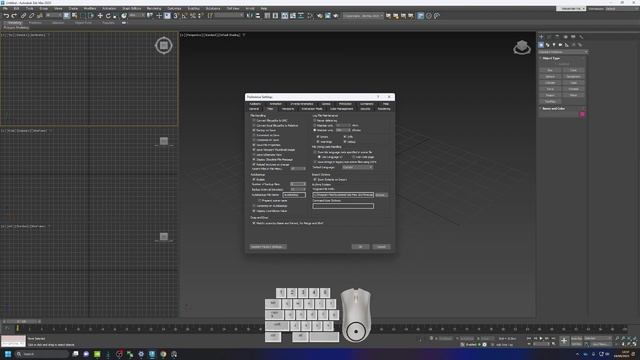This screenshot has height=360, width=640.
Task: Click the Sphere object type button
Action: click(550, 76)
